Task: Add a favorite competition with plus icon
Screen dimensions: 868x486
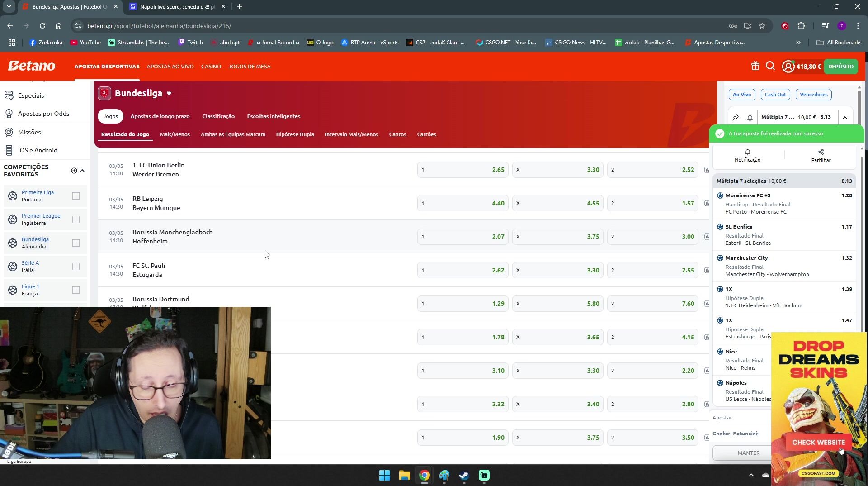Action: (x=74, y=171)
